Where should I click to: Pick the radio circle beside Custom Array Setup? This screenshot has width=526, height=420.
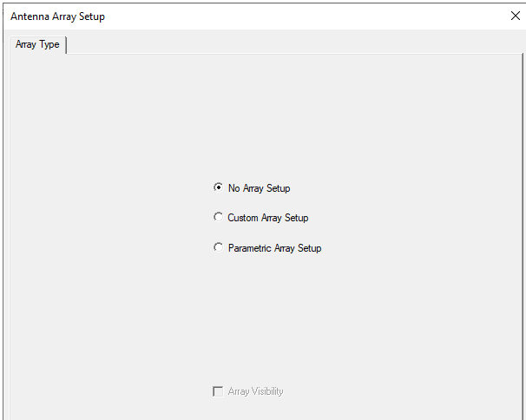pos(219,217)
